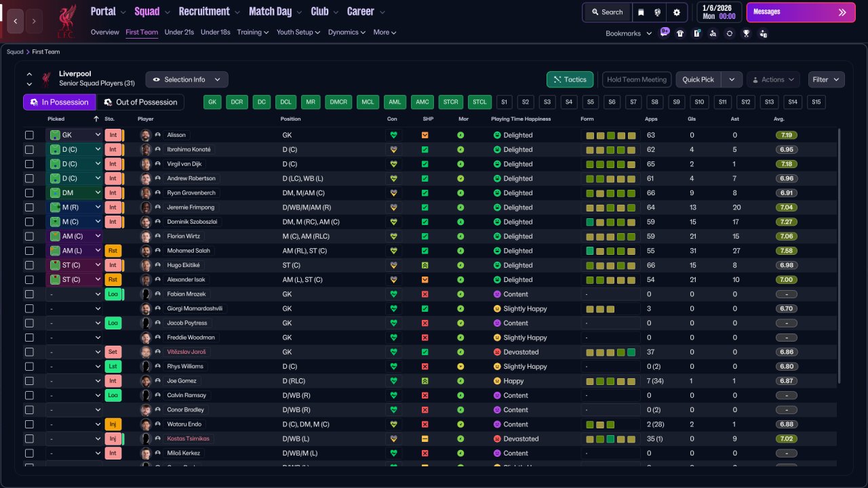Open Florian Wirtz's AM (C) position dropdown
868x488 pixels.
click(x=74, y=237)
